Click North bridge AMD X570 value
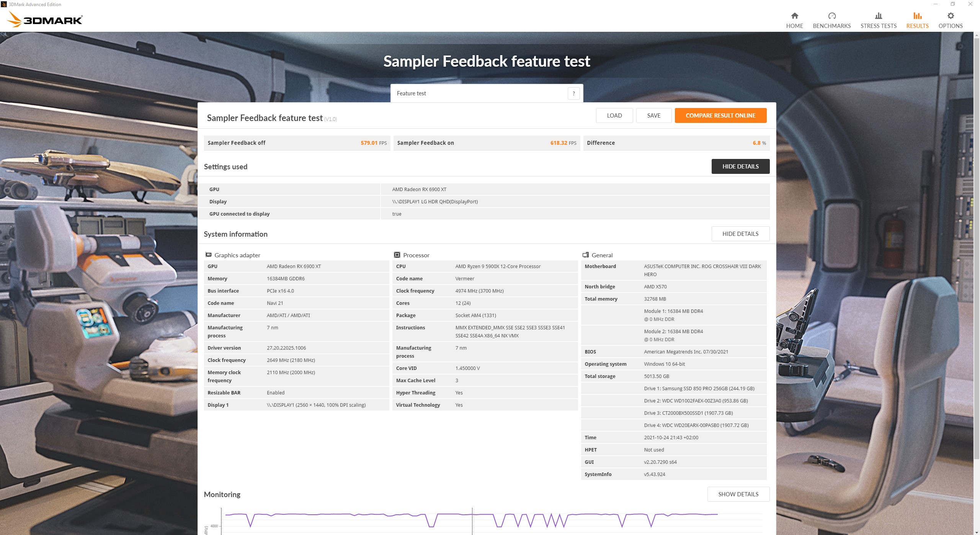This screenshot has width=980, height=535. tap(655, 287)
